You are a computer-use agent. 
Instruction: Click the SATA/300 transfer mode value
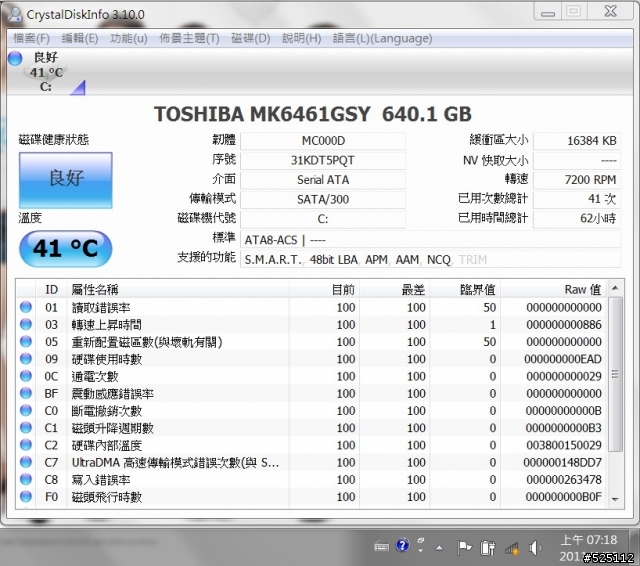click(x=323, y=200)
